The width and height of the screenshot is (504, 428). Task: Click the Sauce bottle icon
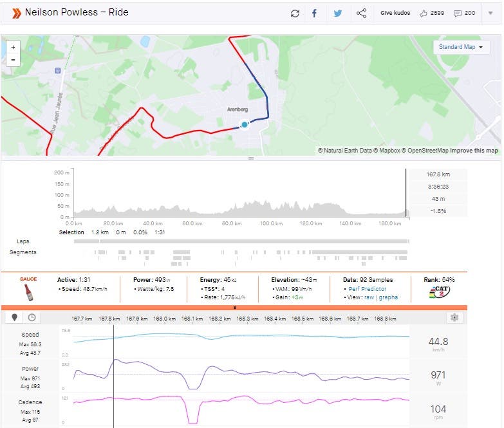point(28,292)
